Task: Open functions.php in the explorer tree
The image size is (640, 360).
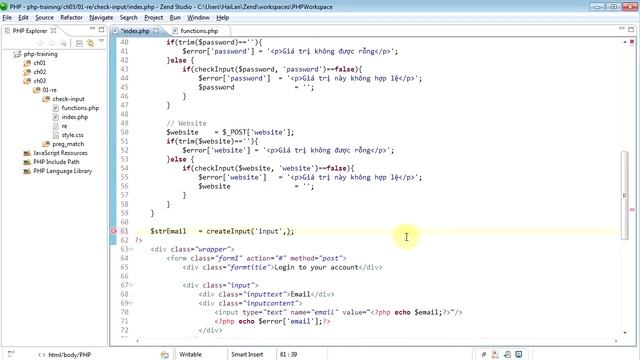Action: [x=80, y=108]
